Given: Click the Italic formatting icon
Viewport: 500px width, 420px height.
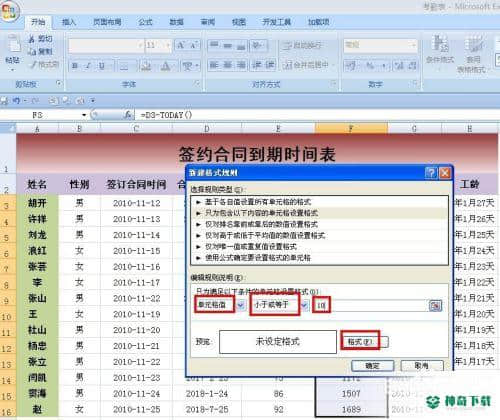Looking at the screenshot, I should point(88,66).
